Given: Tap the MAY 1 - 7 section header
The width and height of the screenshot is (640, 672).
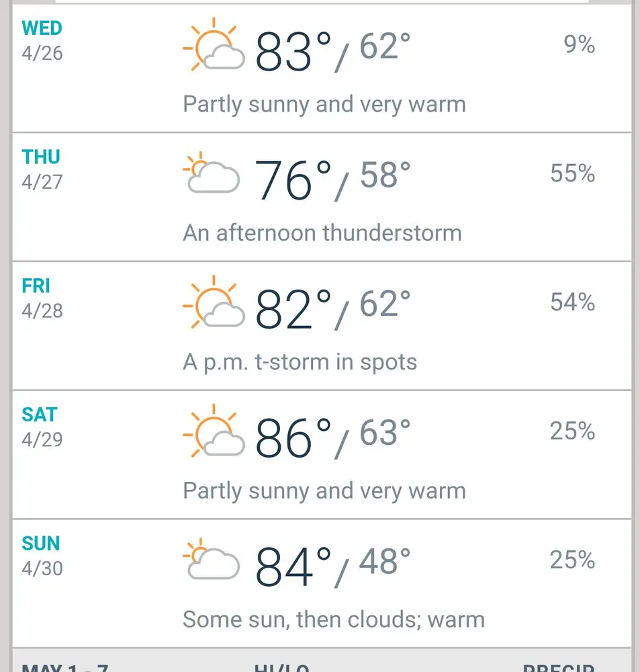Looking at the screenshot, I should click(x=65, y=668).
